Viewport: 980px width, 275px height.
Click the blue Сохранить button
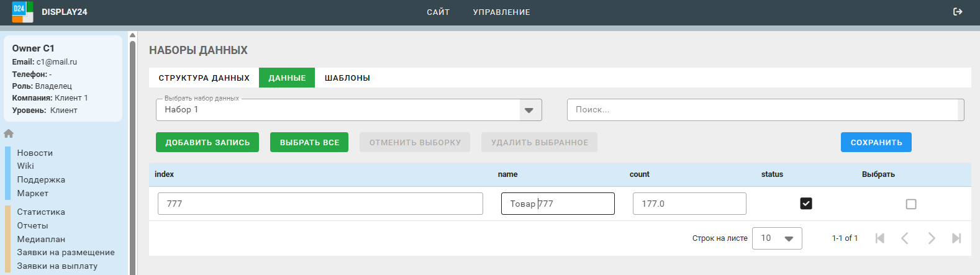(x=876, y=142)
